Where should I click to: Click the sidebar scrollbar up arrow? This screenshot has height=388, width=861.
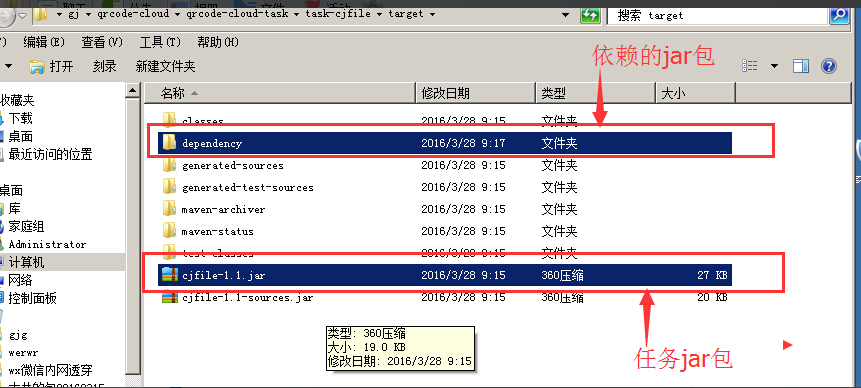[x=132, y=91]
